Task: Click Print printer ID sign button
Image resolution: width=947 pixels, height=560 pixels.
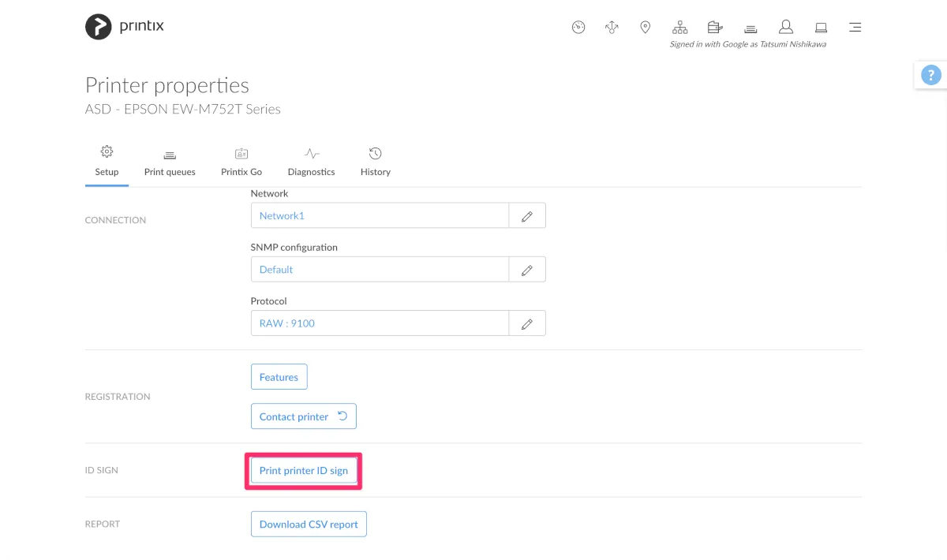Action: pos(304,471)
